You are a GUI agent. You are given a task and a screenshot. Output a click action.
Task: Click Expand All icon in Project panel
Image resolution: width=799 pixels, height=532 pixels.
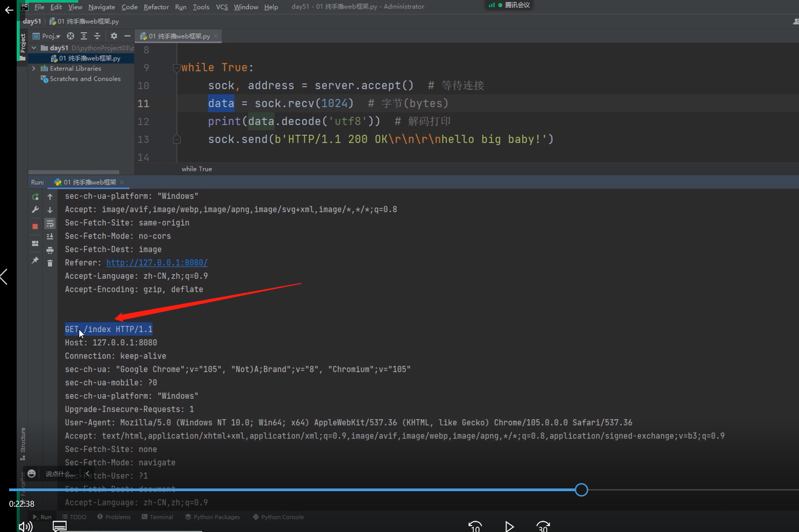point(84,36)
